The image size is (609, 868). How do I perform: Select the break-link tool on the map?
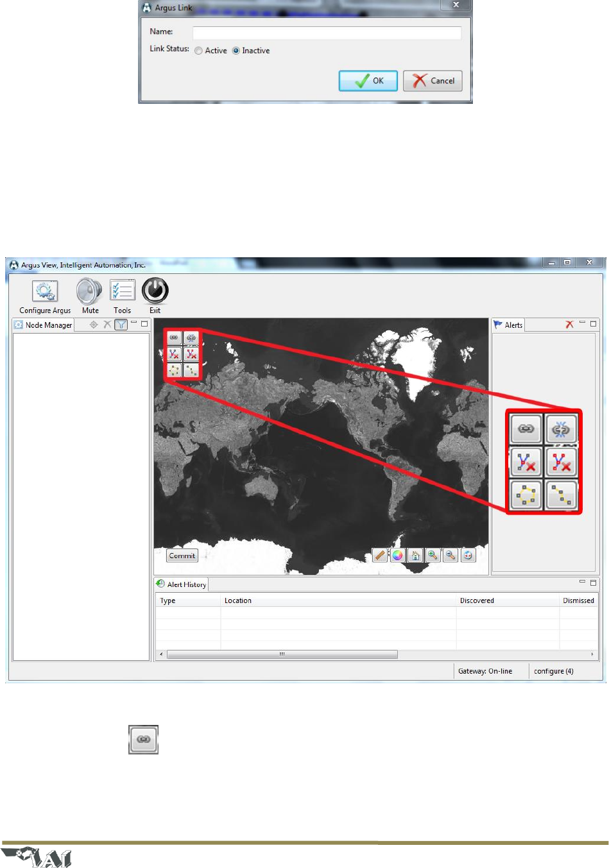coord(191,337)
